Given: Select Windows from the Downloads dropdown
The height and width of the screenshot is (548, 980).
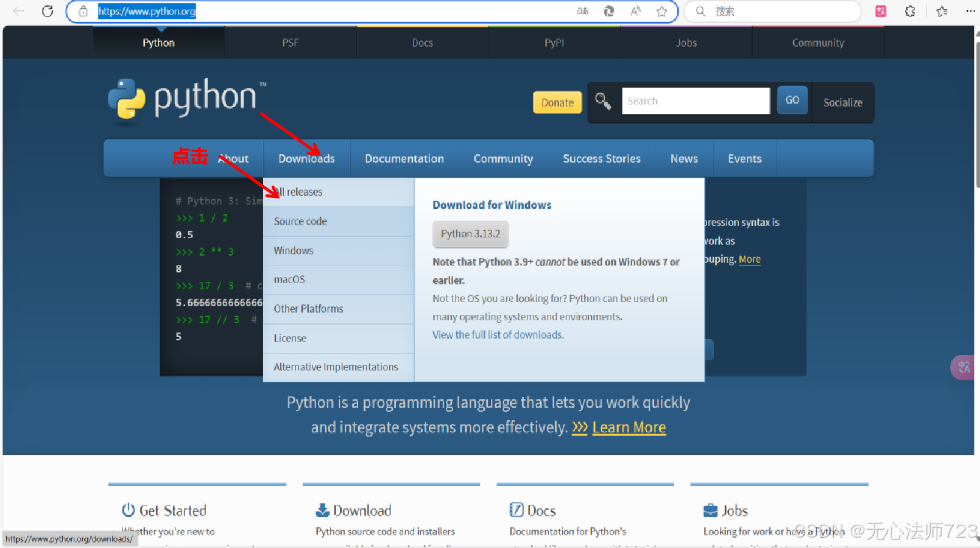Looking at the screenshot, I should (x=293, y=250).
